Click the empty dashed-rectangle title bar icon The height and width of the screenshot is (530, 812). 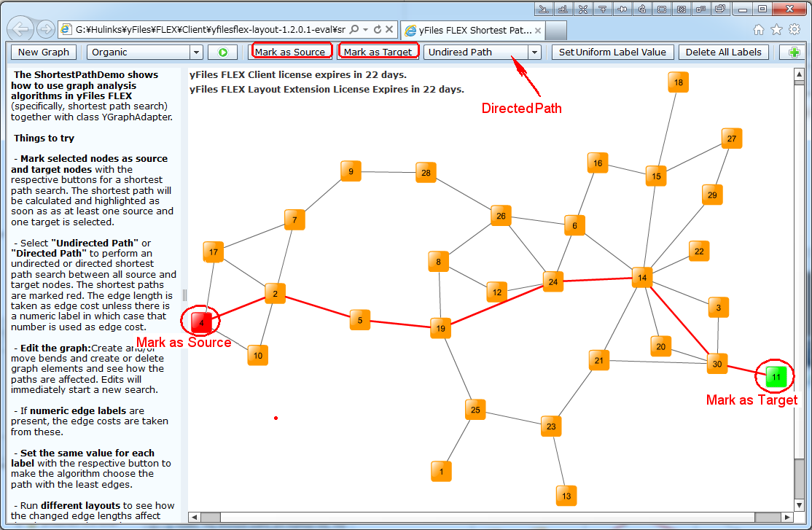click(x=662, y=9)
